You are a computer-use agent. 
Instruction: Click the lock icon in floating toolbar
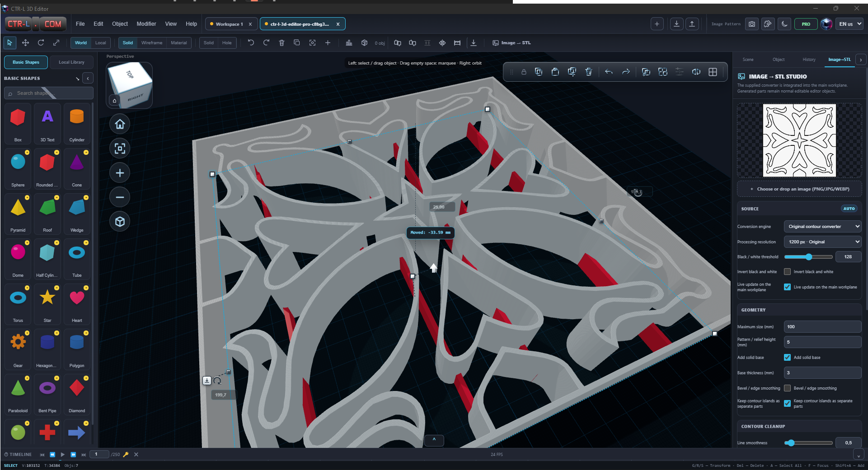click(x=524, y=72)
